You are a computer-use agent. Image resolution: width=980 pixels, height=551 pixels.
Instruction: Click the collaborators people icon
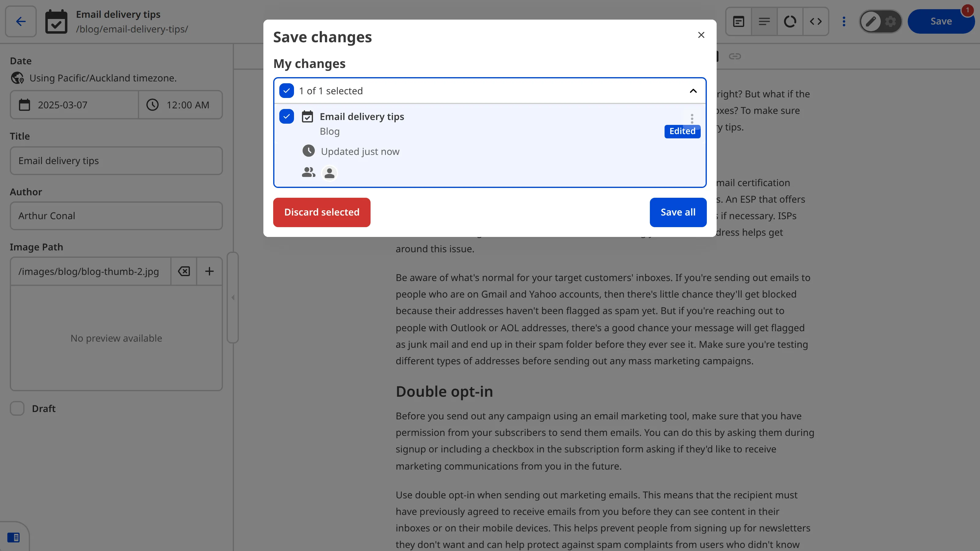tap(308, 172)
